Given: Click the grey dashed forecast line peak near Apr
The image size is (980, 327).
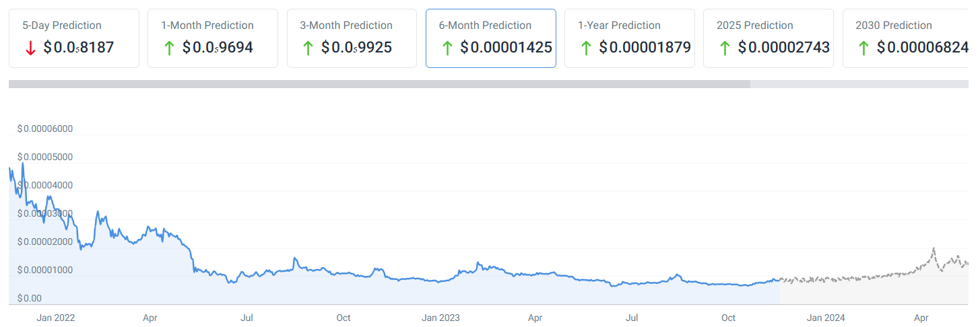Looking at the screenshot, I should click(934, 249).
